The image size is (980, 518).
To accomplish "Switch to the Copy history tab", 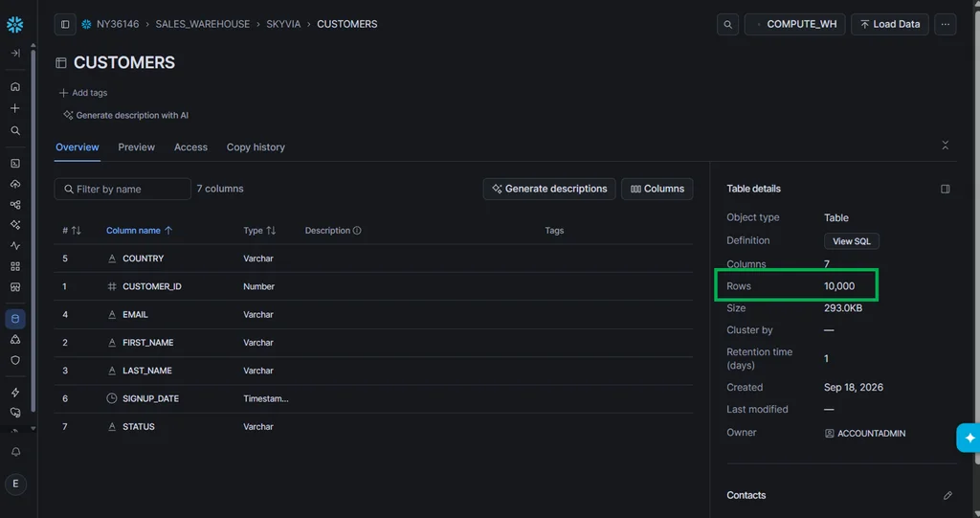I will click(x=256, y=147).
